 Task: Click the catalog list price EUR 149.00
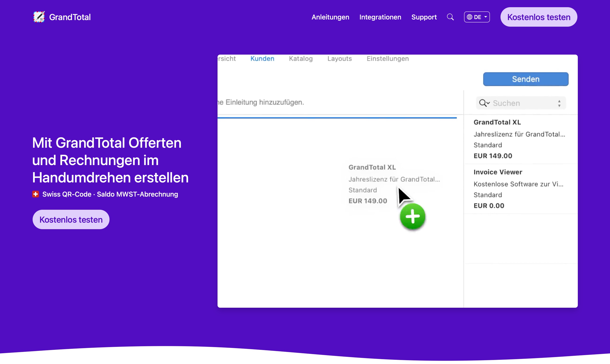[x=493, y=156]
